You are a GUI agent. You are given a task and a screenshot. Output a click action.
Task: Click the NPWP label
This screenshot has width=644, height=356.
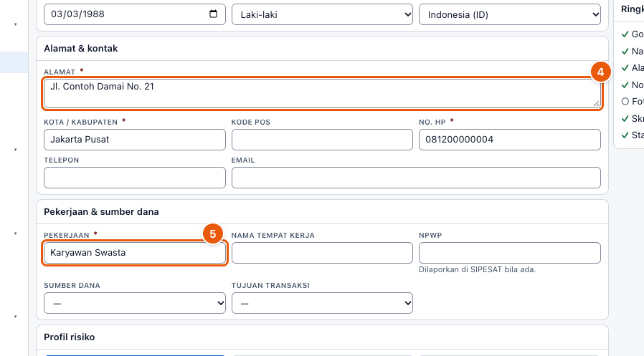[430, 236]
